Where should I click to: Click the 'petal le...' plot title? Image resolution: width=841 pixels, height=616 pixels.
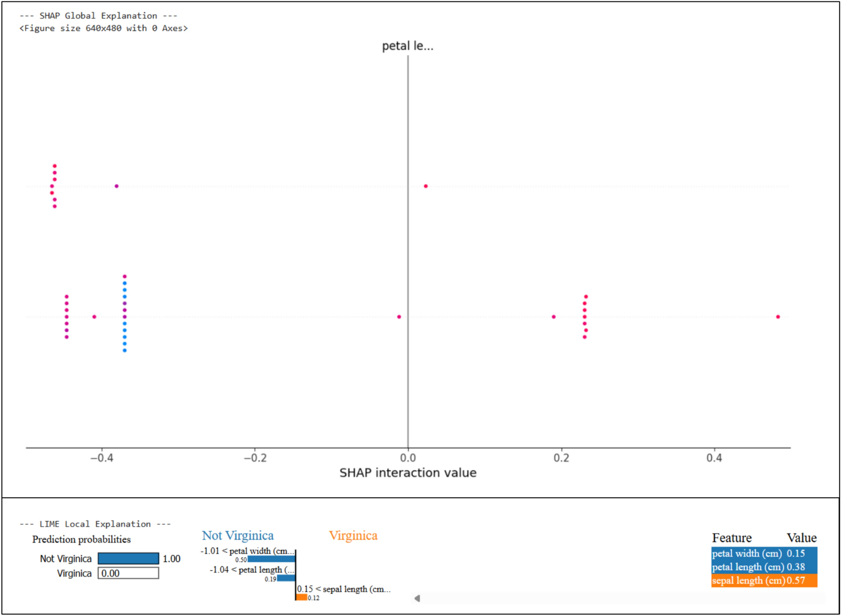408,46
